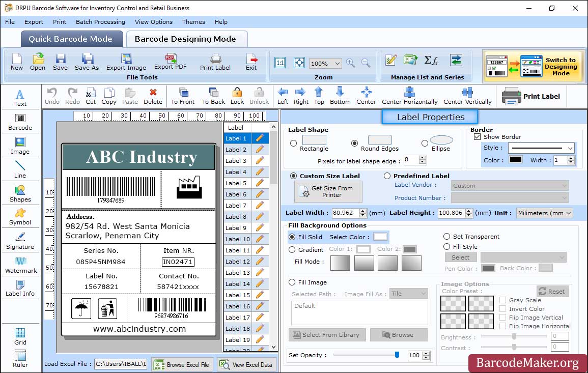The width and height of the screenshot is (588, 373).
Task: Click View Excel Data button
Action: pyautogui.click(x=246, y=365)
